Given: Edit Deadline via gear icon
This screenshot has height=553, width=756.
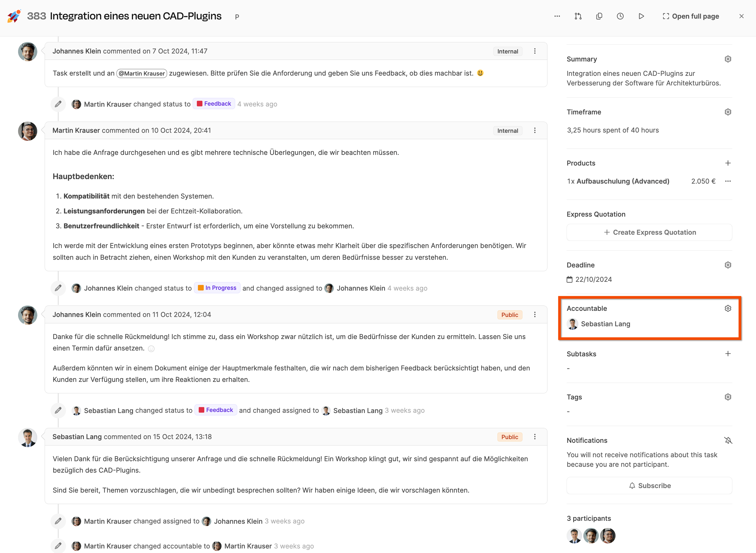Looking at the screenshot, I should [x=728, y=265].
